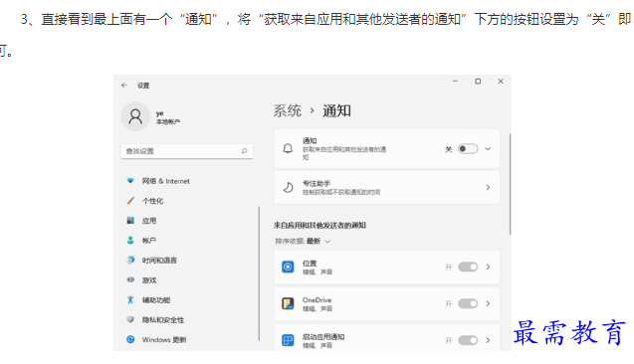This screenshot has height=364, width=634.
Task: Click the right pane vertical scrollbar
Action: tap(510, 184)
